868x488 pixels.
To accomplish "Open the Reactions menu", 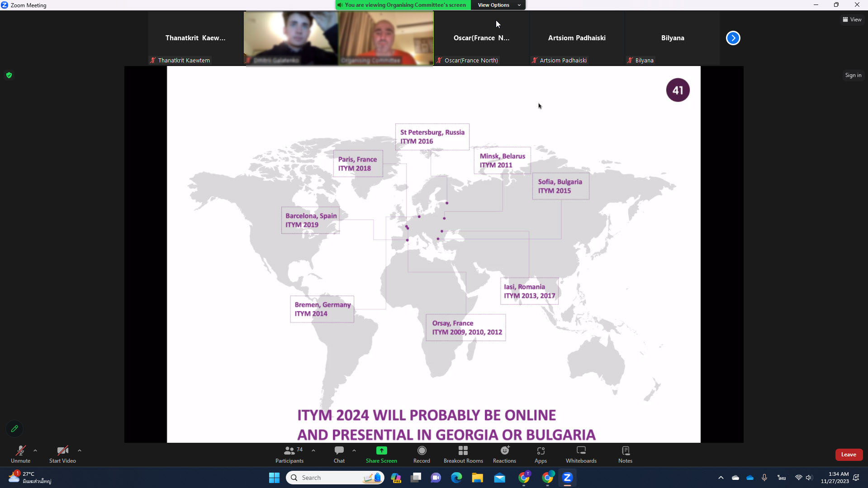I will coord(504,454).
